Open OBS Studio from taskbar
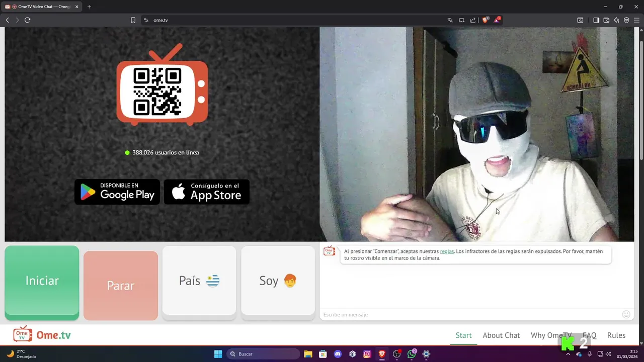The height and width of the screenshot is (362, 644). [397, 354]
